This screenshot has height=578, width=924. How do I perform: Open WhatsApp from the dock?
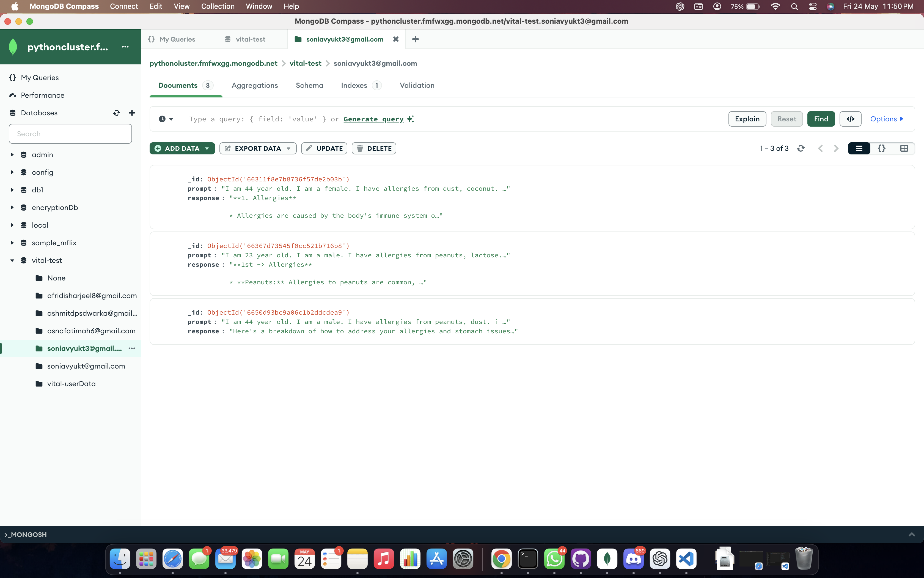(x=554, y=559)
